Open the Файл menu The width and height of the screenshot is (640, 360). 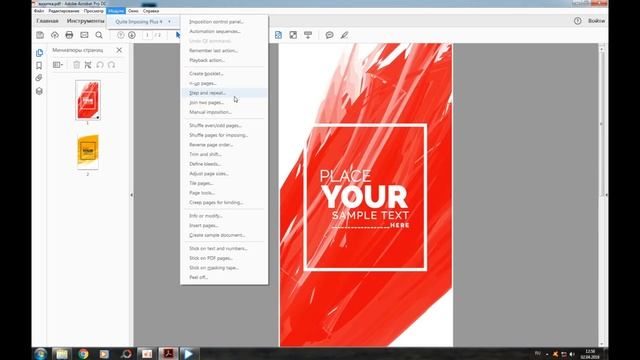39,11
